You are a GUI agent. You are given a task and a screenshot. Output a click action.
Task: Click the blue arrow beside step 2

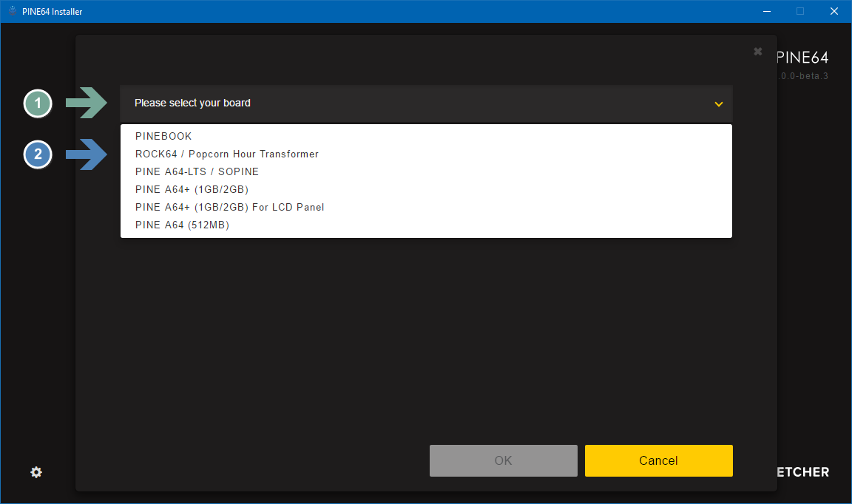87,155
